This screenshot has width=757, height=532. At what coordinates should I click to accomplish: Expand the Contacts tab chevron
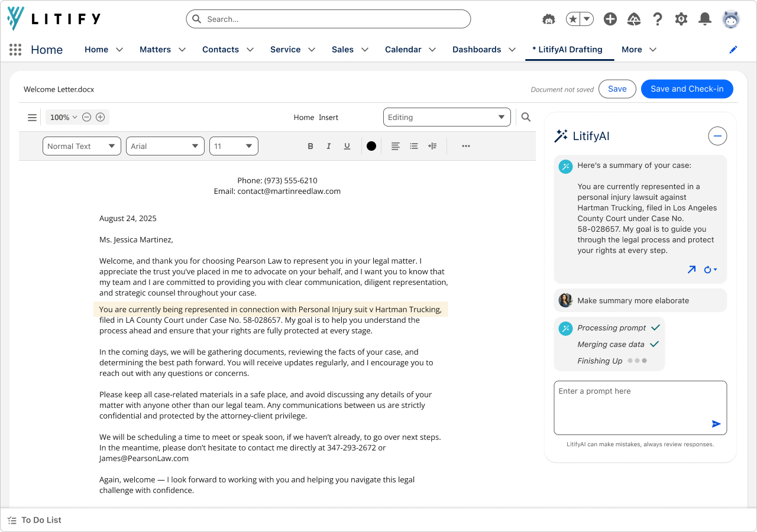[250, 50]
